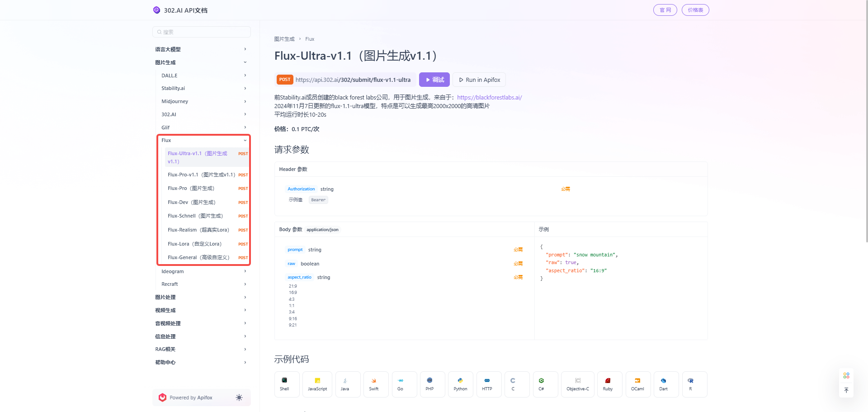The image size is (868, 412).
Task: Select the C code example icon
Action: (513, 380)
